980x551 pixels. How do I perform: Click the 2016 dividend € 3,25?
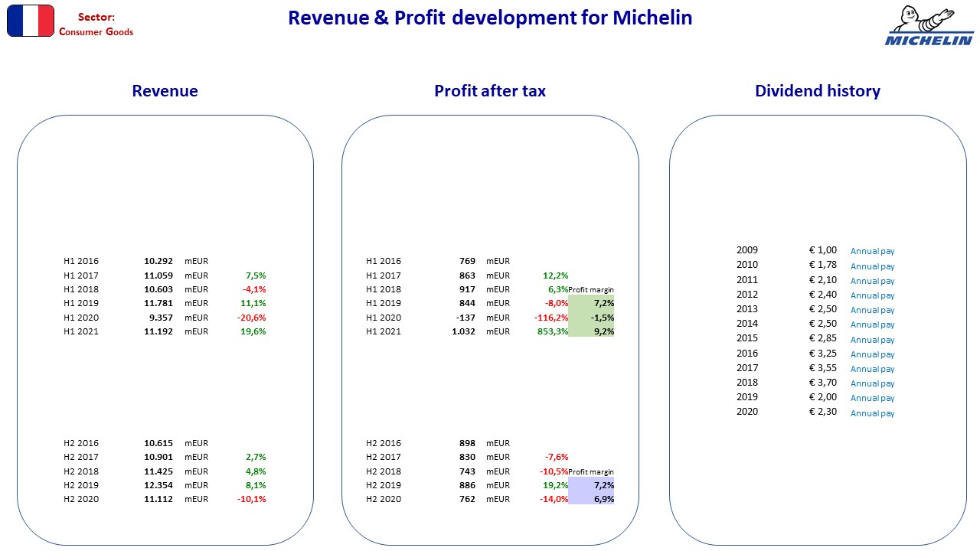pyautogui.click(x=823, y=354)
